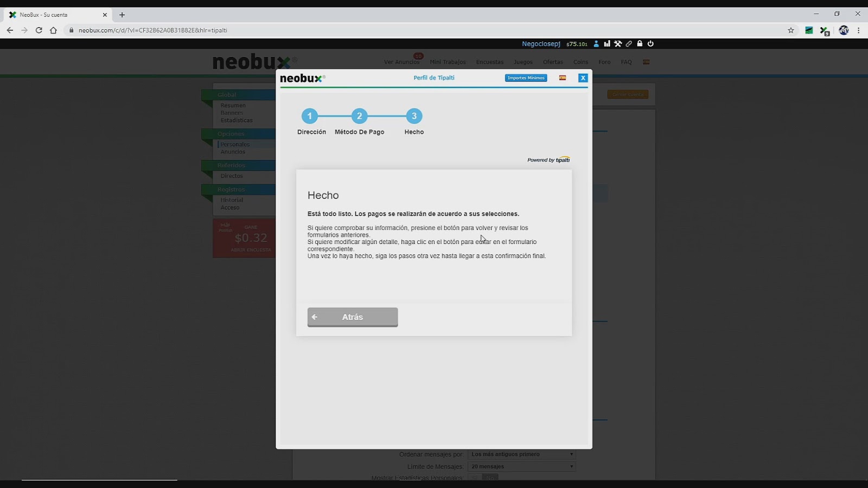The height and width of the screenshot is (488, 868).
Task: Go to step 1 Dirección
Action: [310, 116]
